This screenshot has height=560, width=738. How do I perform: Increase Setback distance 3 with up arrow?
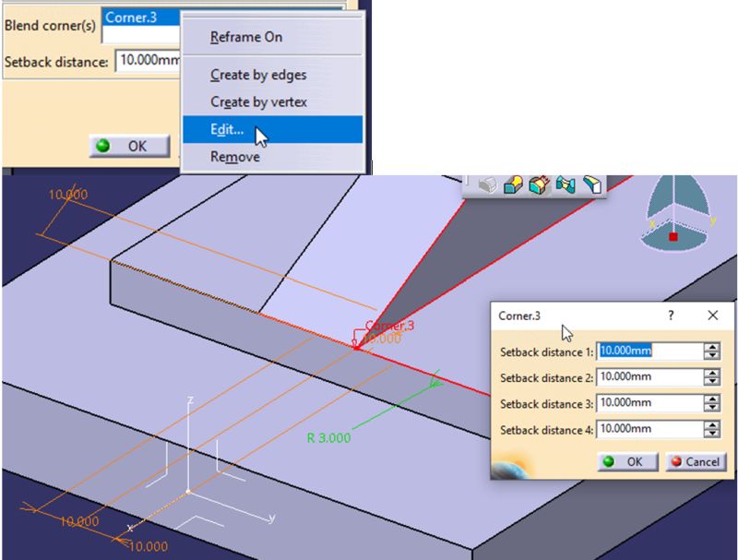[711, 399]
